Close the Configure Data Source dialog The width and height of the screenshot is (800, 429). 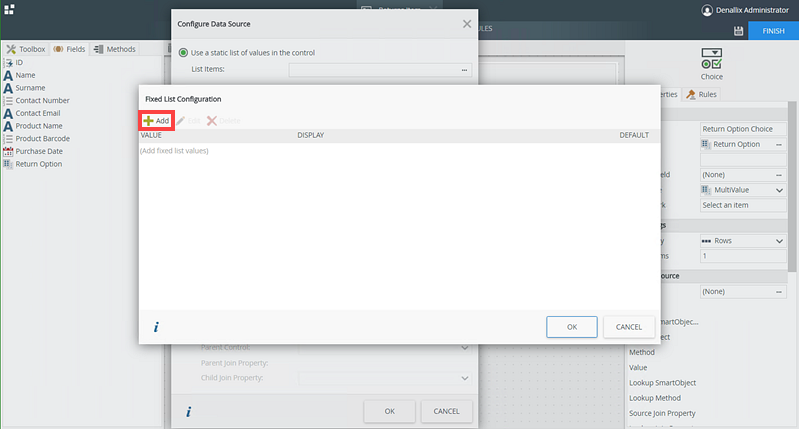point(467,24)
